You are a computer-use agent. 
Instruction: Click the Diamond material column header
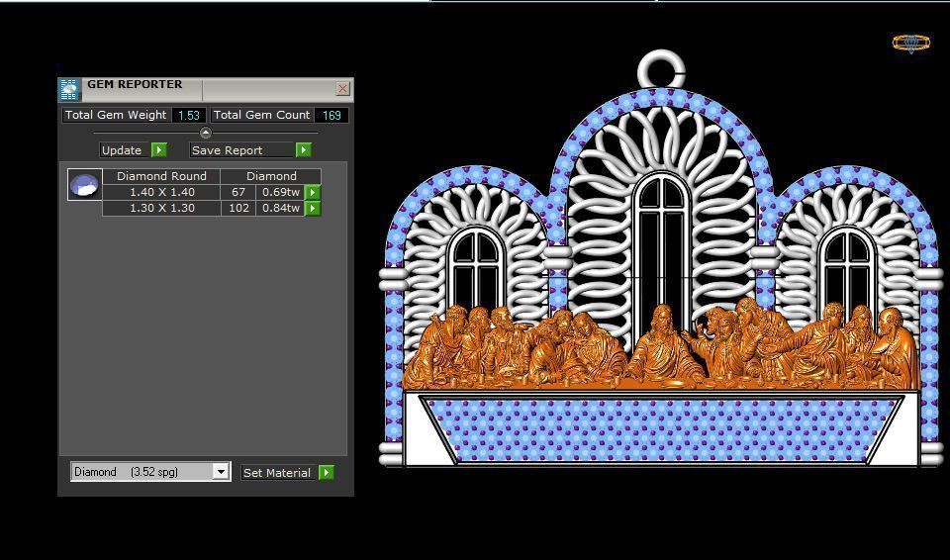(271, 176)
